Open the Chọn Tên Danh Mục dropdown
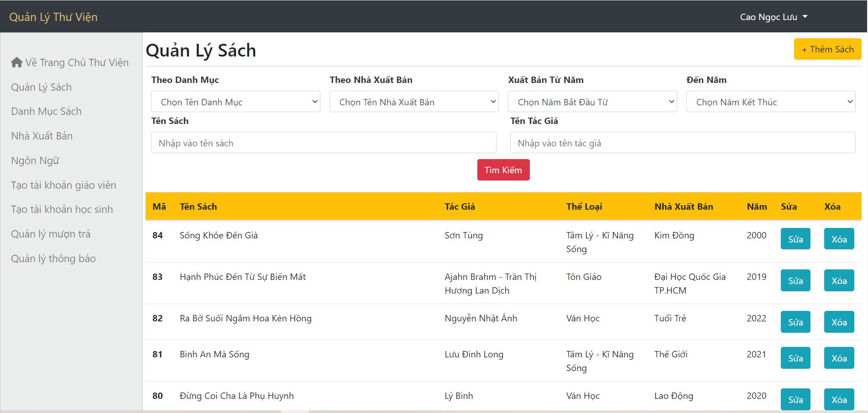Viewport: 868px width, 413px height. (235, 101)
